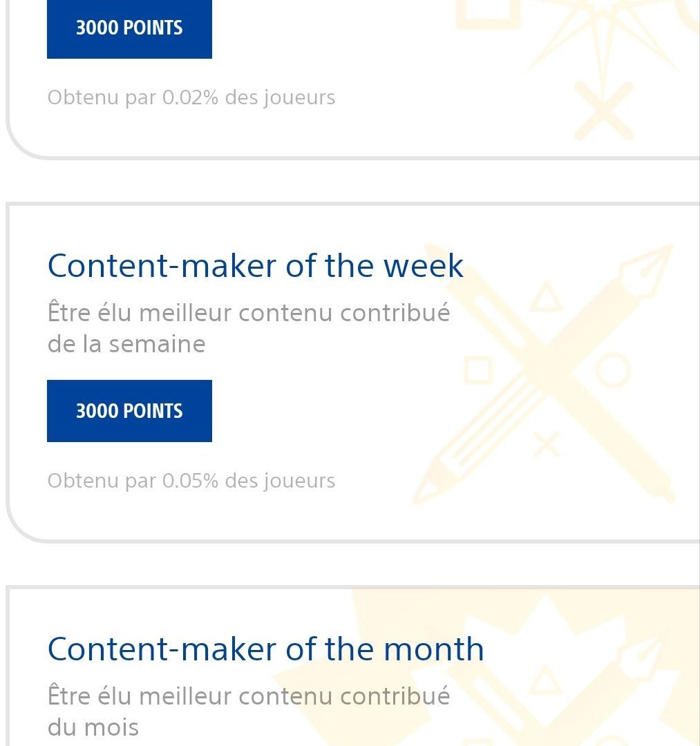This screenshot has width=700, height=746.
Task: Open the Content-maker of the week title
Action: point(256,265)
